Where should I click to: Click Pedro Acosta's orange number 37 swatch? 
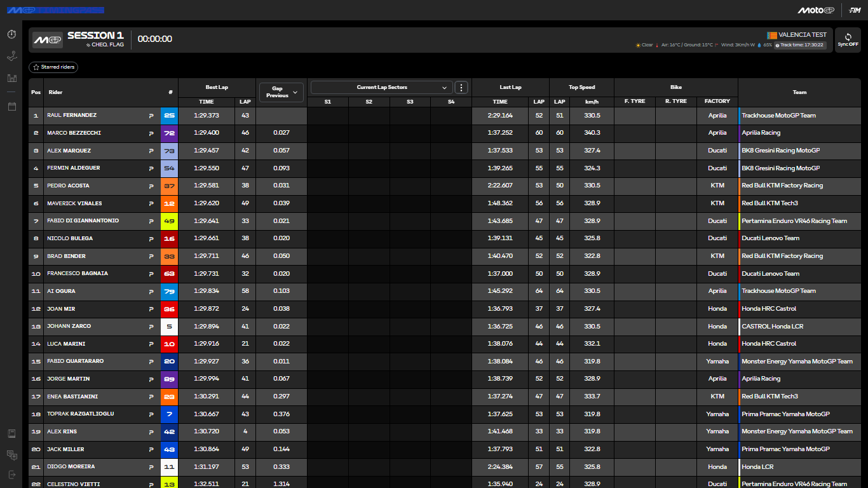point(169,186)
